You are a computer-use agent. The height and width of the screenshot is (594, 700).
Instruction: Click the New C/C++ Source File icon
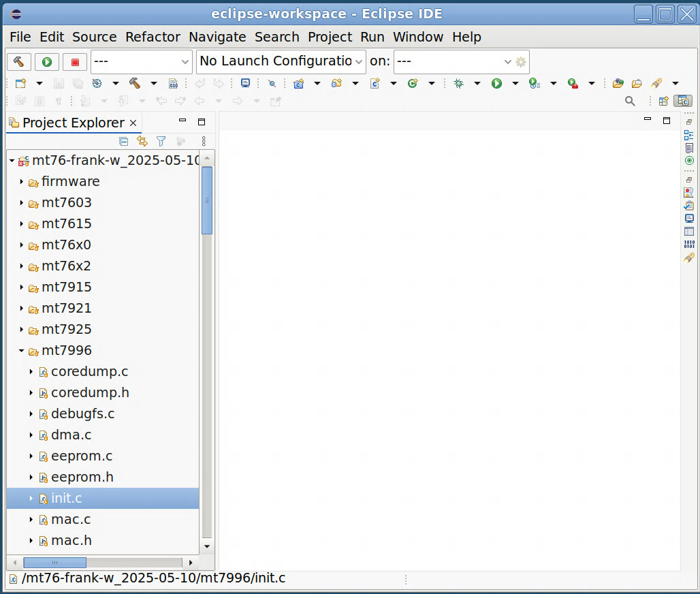375,84
